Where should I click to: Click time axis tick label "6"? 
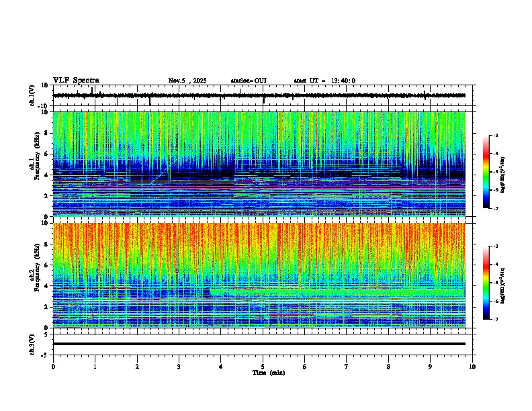(x=305, y=367)
